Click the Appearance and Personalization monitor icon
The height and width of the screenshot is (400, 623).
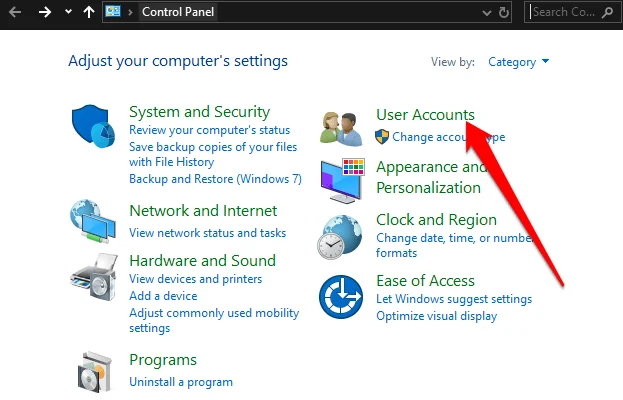[342, 181]
